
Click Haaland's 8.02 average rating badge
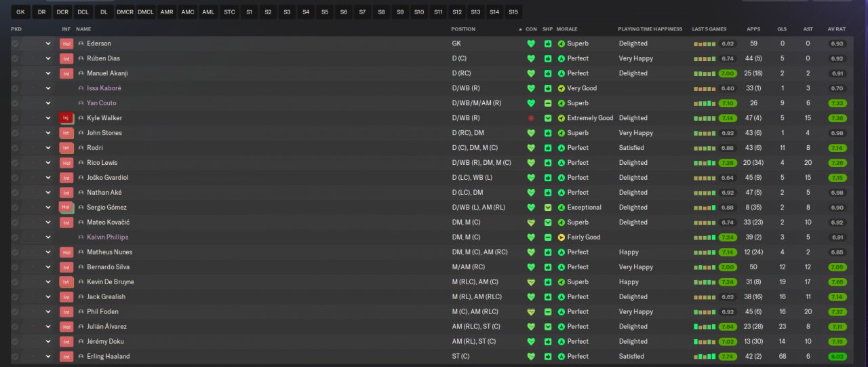click(x=837, y=357)
